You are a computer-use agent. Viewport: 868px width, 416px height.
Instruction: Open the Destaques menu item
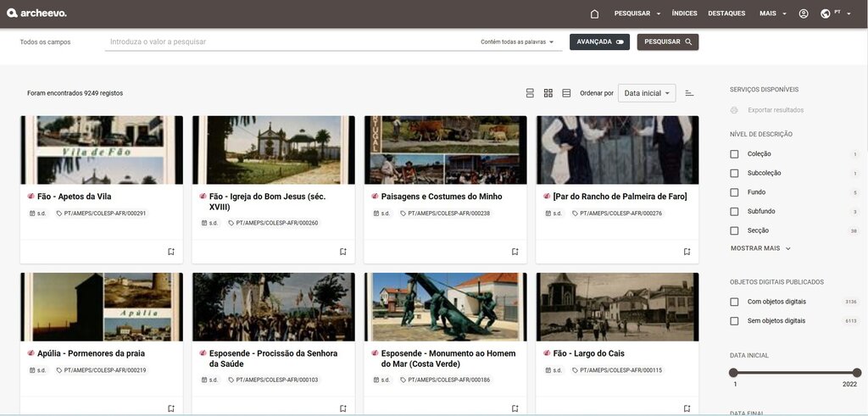point(726,14)
